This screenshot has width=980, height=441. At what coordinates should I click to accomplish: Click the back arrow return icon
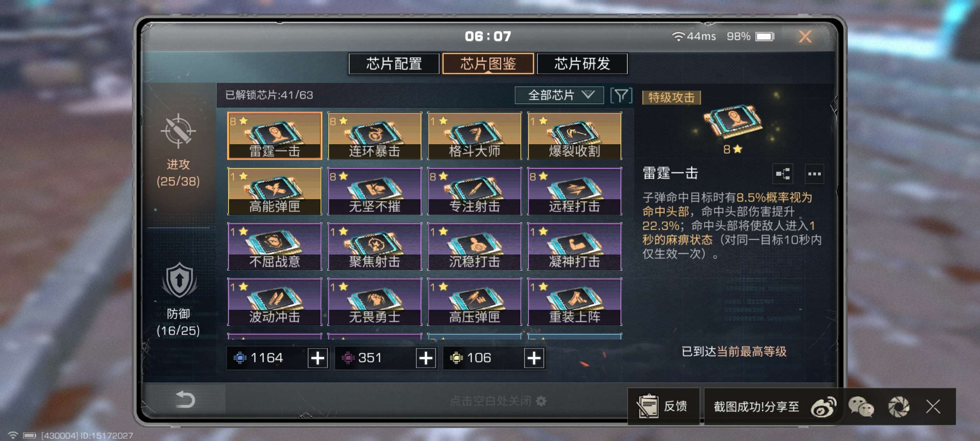click(185, 400)
